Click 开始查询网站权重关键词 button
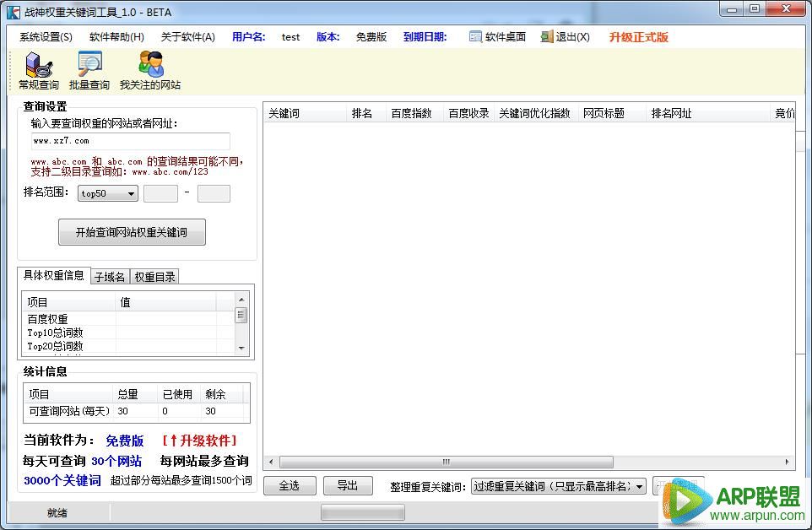Screen dimensions: 812x530 point(132,233)
